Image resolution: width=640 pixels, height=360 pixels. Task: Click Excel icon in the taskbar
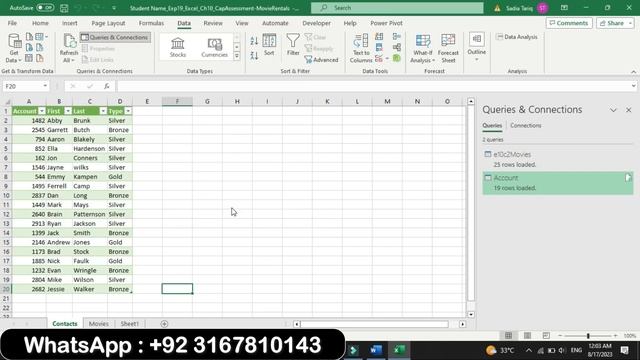[399, 350]
